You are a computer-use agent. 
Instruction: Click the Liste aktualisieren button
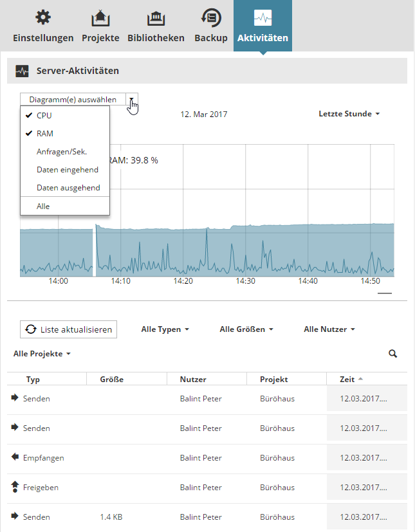point(69,329)
